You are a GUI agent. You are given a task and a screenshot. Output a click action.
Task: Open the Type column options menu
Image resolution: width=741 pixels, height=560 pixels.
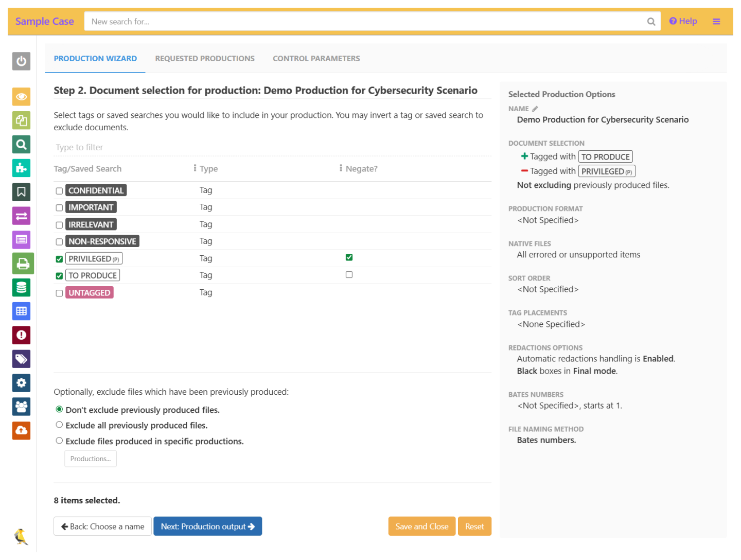click(x=195, y=168)
